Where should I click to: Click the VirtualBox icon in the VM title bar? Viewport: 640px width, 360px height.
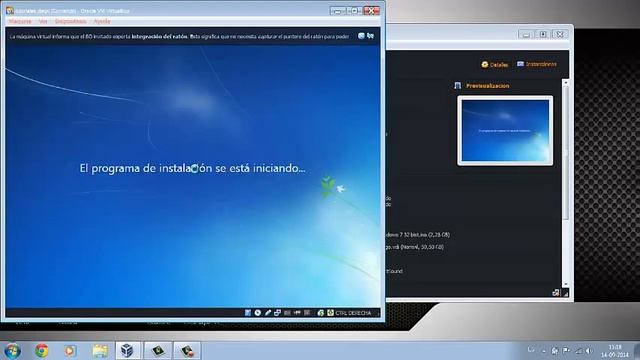[x=10, y=10]
